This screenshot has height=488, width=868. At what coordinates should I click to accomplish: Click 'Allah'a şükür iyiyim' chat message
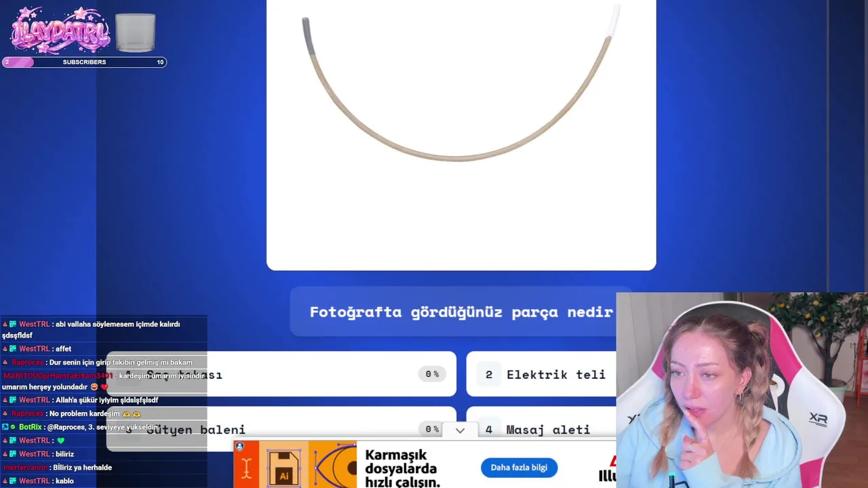[106, 400]
